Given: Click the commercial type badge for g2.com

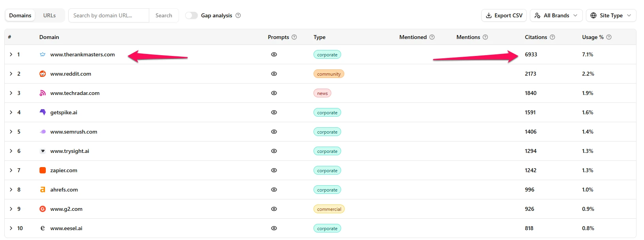Looking at the screenshot, I should point(329,209).
